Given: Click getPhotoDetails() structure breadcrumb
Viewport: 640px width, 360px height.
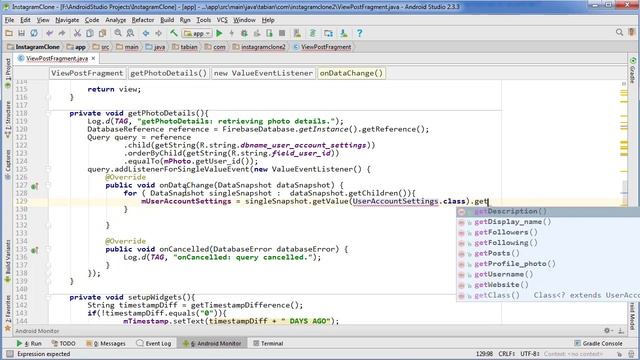Looking at the screenshot, I should pos(169,73).
